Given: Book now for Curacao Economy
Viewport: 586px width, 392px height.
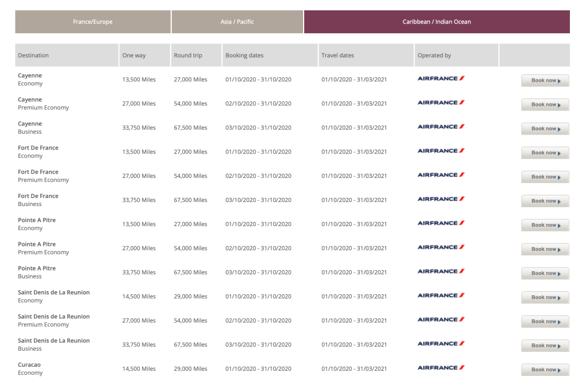Looking at the screenshot, I should 545,370.
